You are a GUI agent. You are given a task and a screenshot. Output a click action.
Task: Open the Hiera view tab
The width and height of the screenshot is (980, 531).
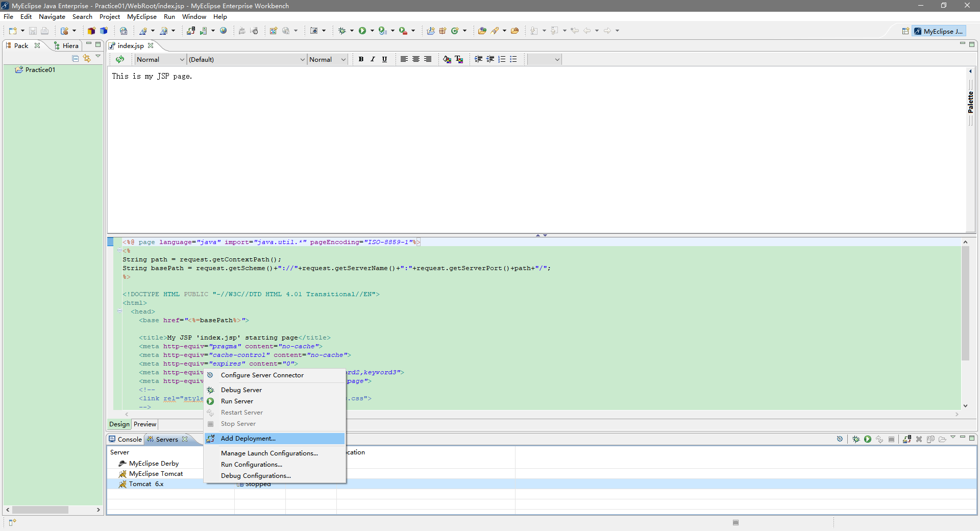66,45
